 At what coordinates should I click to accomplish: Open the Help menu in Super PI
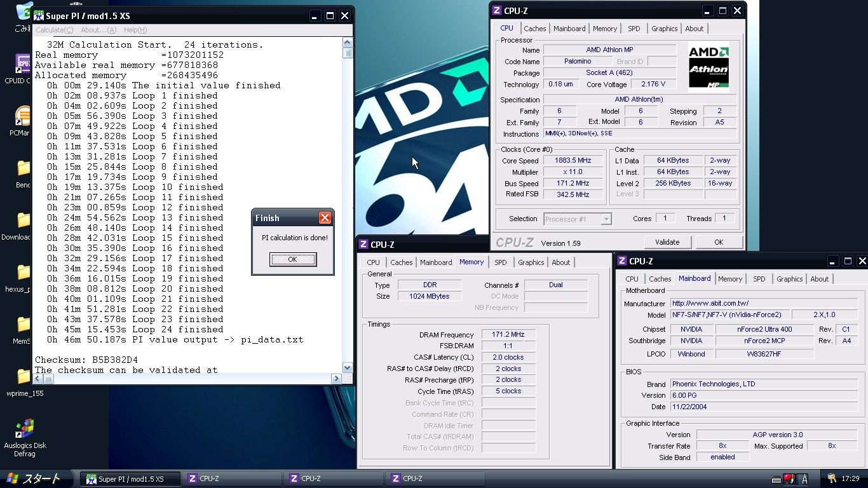point(135,30)
